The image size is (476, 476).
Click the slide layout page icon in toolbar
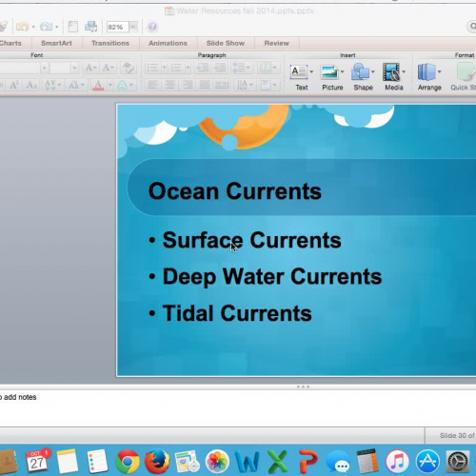[x=73, y=27]
